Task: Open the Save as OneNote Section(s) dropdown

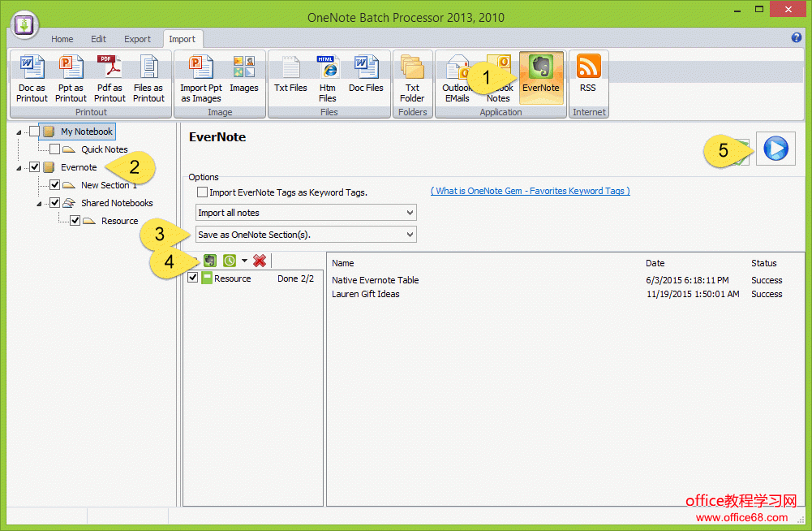Action: 410,234
